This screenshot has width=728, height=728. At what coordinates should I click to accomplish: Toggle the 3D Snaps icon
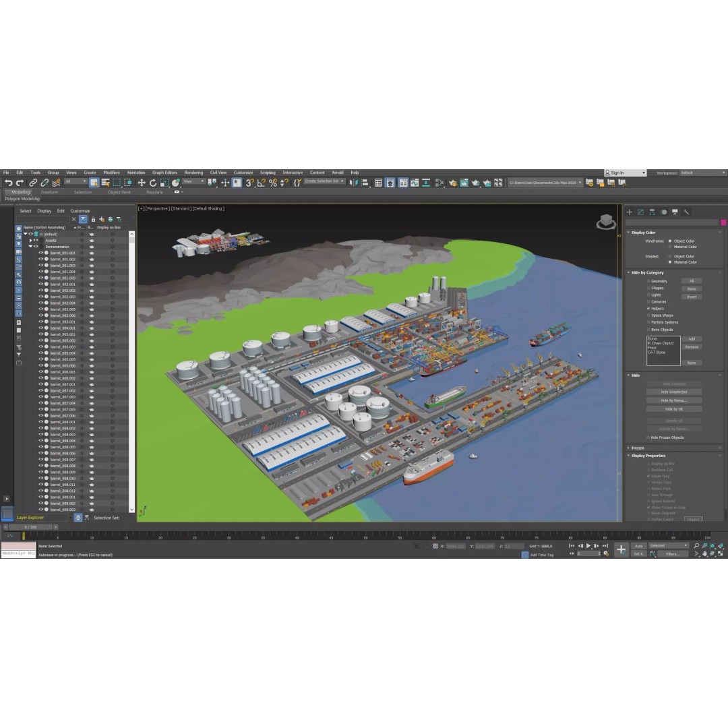(x=250, y=183)
